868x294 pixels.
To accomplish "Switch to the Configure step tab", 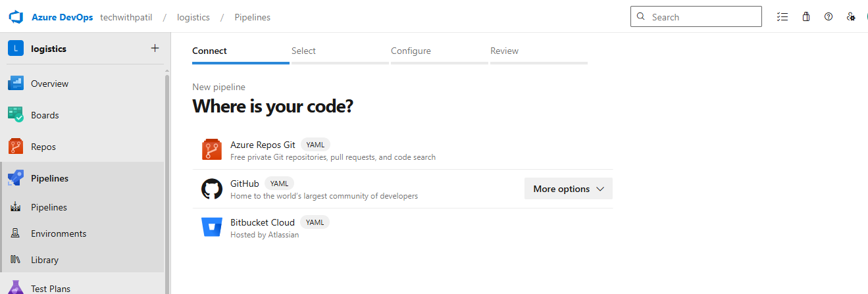I will tap(411, 51).
